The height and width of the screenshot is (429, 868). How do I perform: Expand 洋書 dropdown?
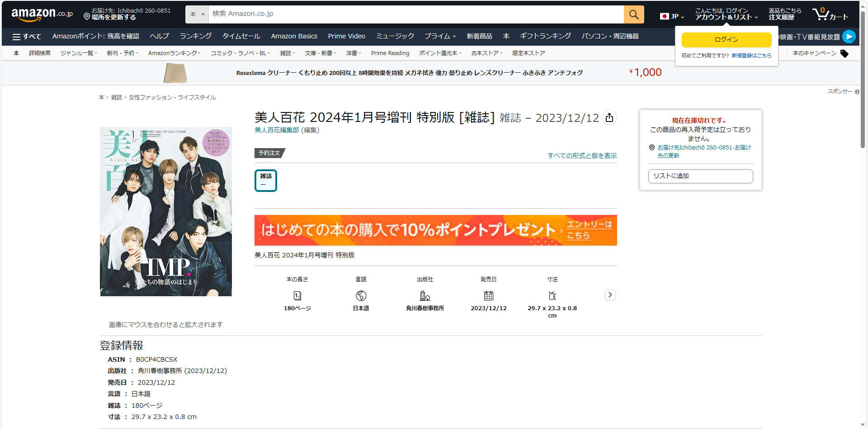pos(354,53)
